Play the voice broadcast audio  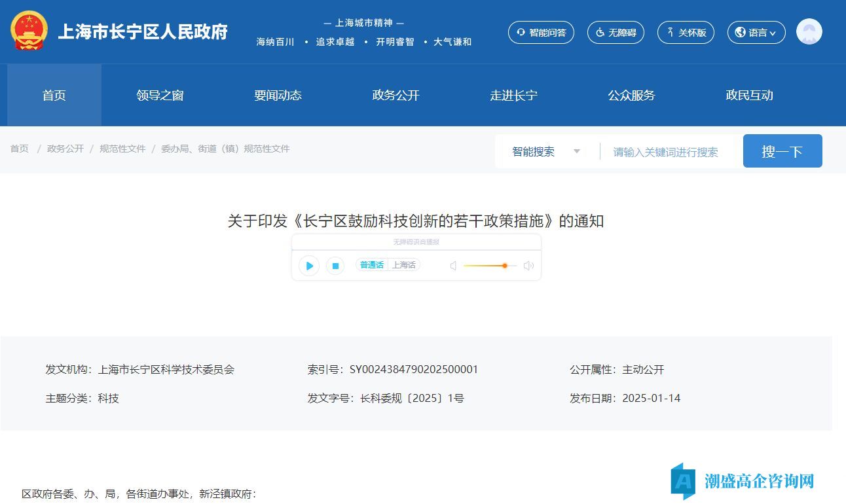[309, 266]
